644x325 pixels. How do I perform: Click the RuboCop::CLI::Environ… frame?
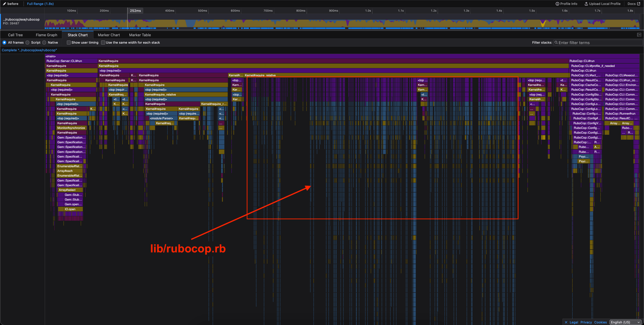(621, 85)
